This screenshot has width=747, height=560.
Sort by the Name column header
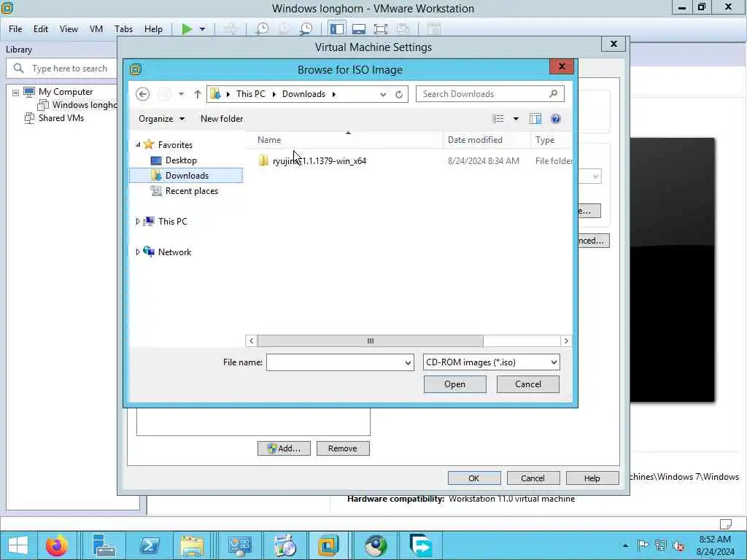tap(269, 140)
